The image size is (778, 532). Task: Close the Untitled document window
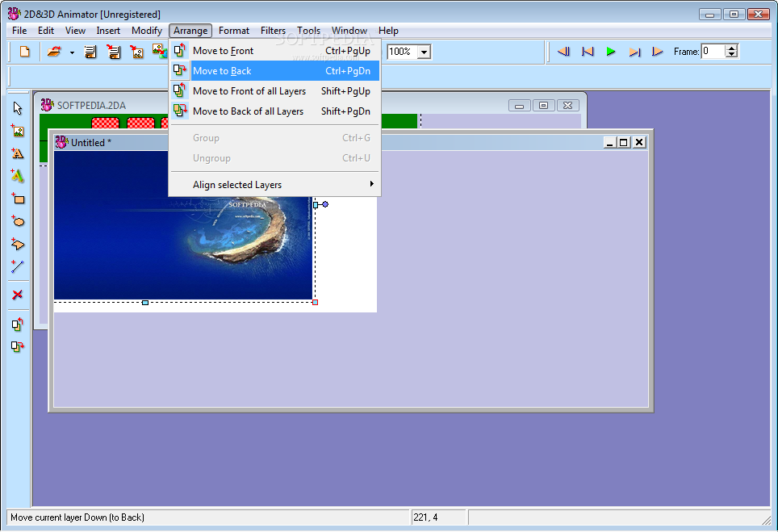click(639, 142)
